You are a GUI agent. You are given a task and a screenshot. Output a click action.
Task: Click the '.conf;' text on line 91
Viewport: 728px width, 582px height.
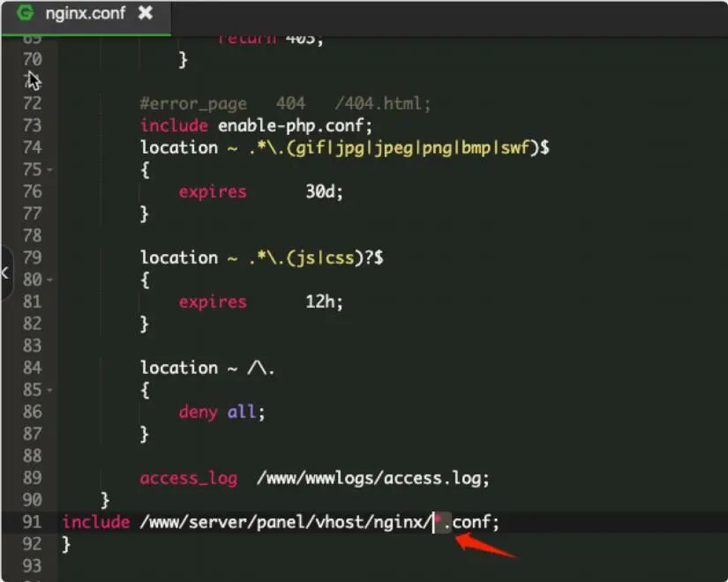pyautogui.click(x=471, y=522)
